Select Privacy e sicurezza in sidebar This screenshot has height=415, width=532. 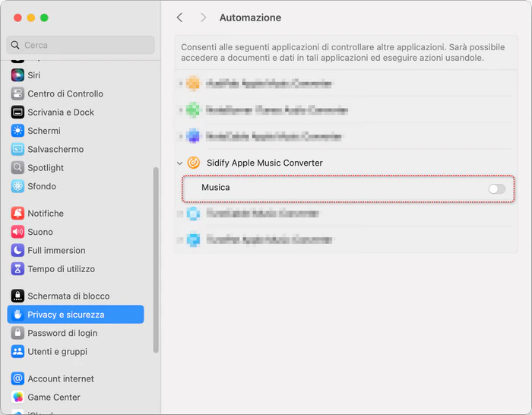pyautogui.click(x=75, y=314)
